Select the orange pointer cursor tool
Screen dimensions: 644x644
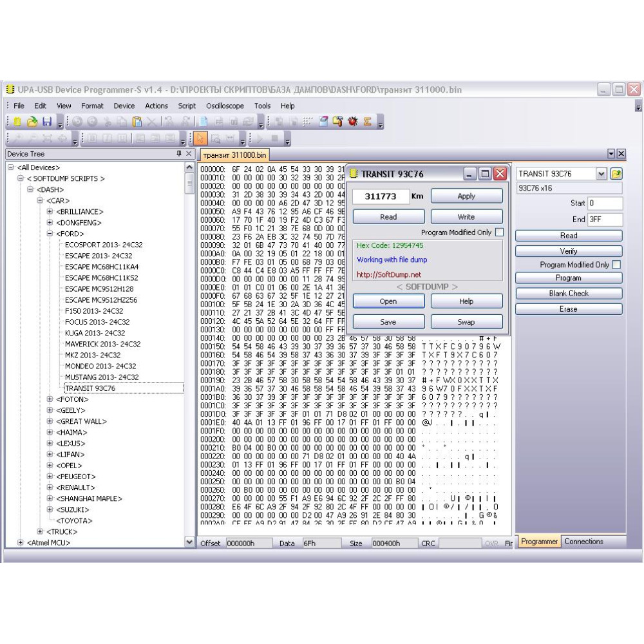coord(200,138)
